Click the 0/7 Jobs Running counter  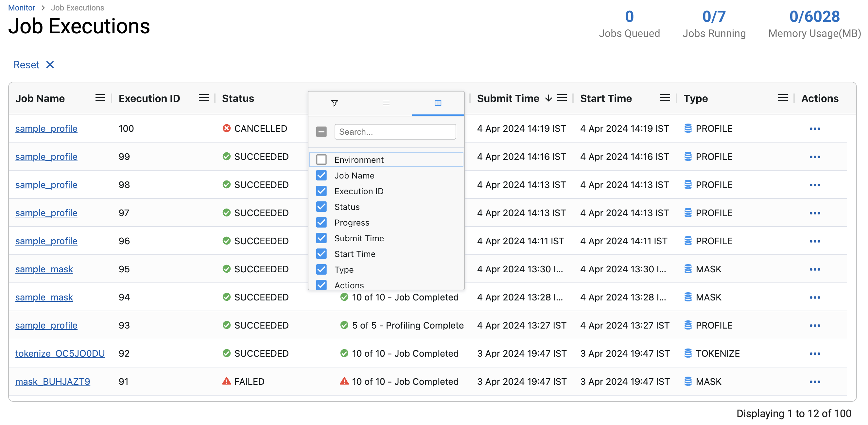click(714, 24)
